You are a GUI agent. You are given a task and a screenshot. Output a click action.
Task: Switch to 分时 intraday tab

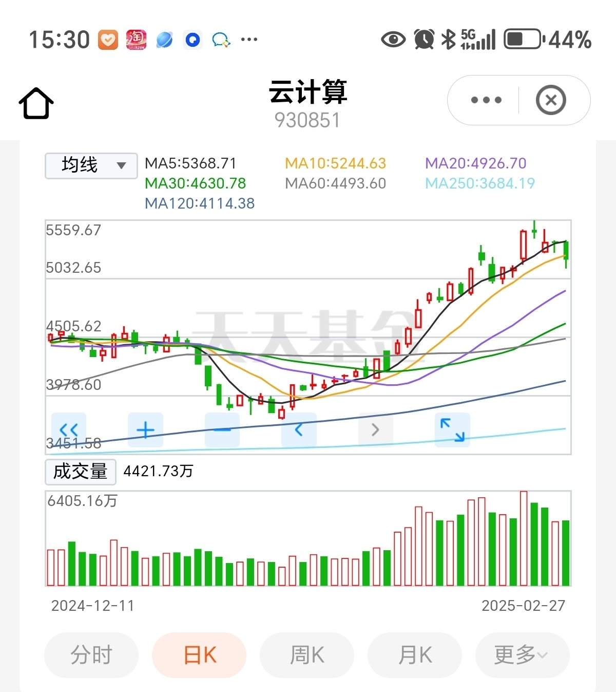(x=91, y=655)
